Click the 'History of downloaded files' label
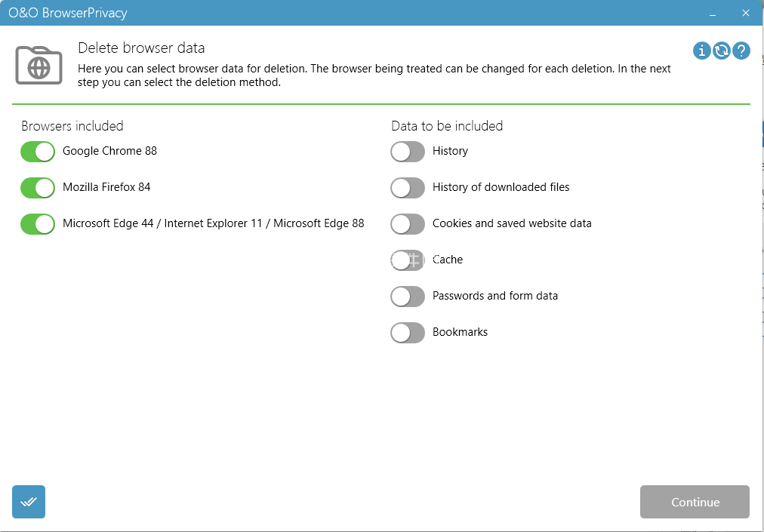The width and height of the screenshot is (764, 532). [501, 187]
